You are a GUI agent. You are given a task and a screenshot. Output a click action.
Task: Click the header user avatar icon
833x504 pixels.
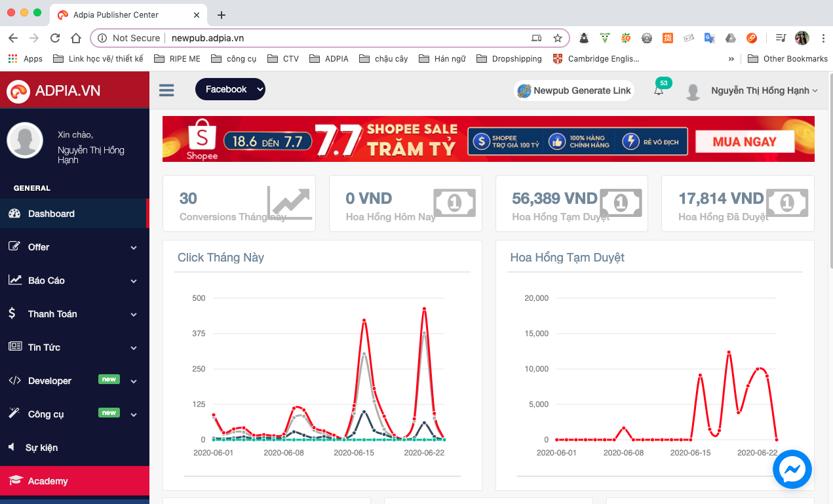tap(693, 91)
